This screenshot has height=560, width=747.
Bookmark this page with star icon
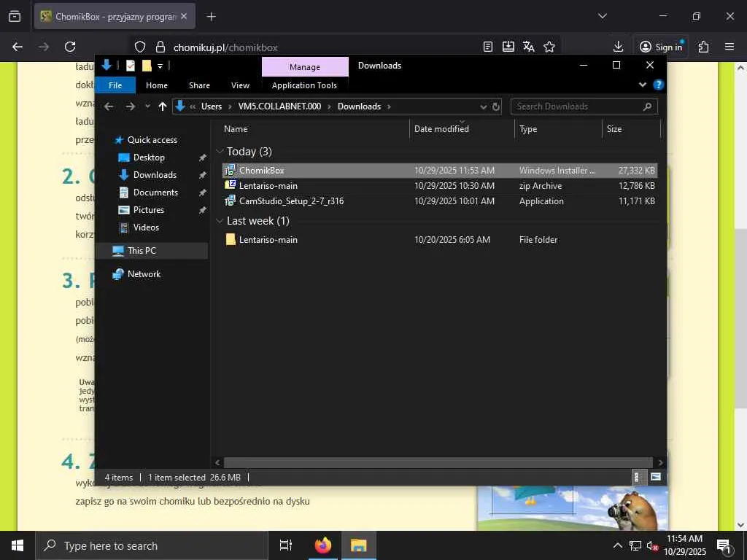click(549, 47)
